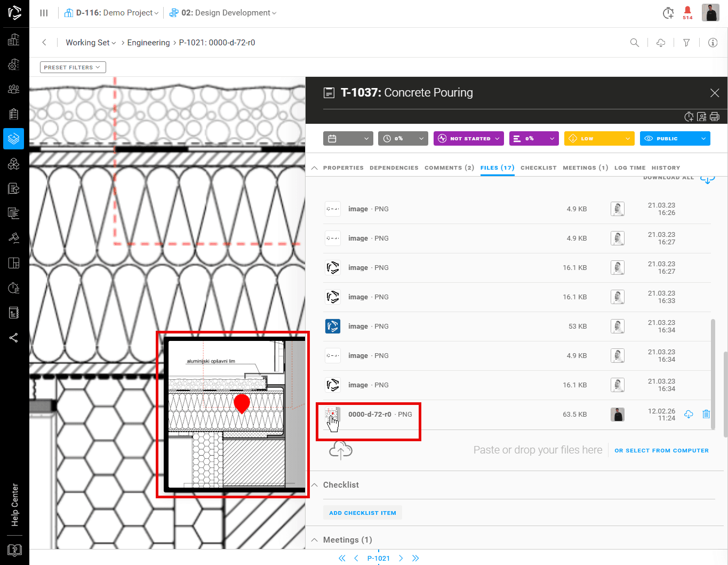The height and width of the screenshot is (565, 728).
Task: Select the share icon in left sidebar
Action: point(14,338)
